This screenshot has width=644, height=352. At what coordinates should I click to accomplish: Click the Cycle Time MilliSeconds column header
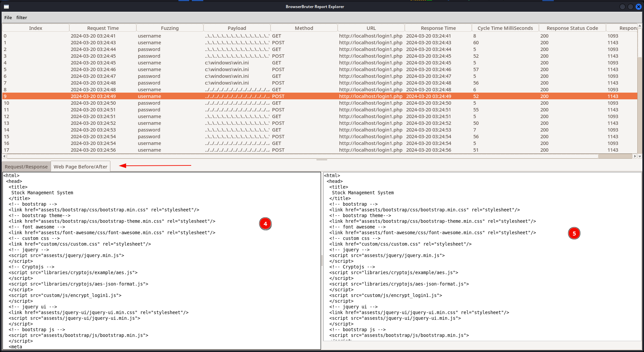coord(505,28)
